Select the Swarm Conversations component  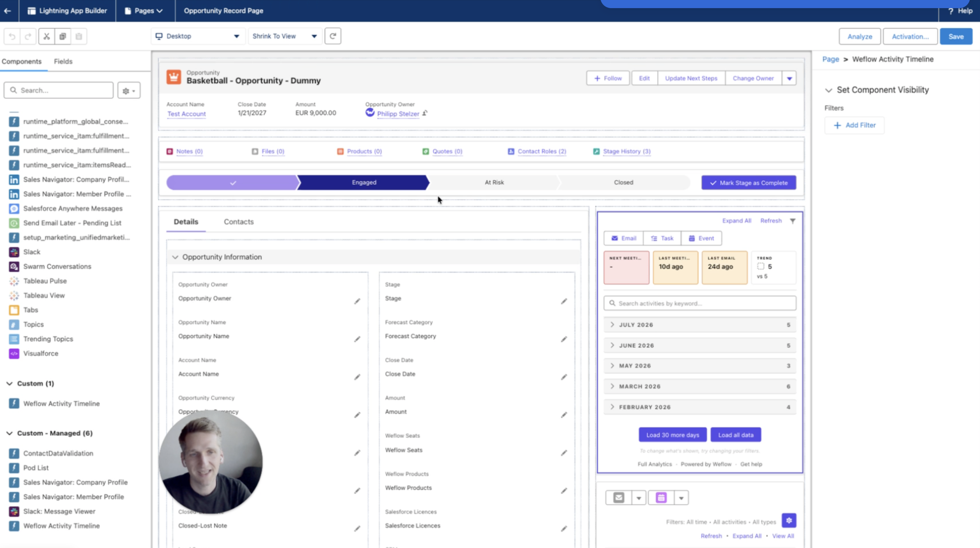point(57,266)
